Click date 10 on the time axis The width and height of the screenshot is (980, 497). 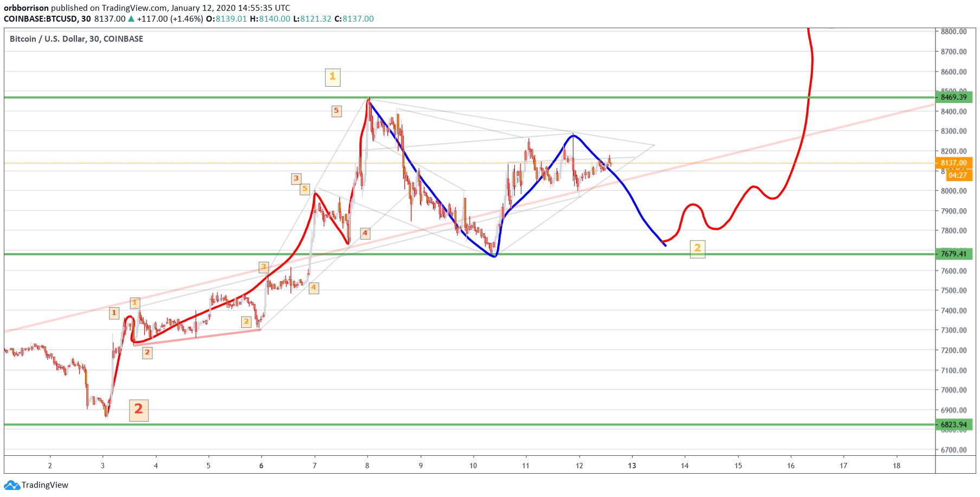(x=473, y=466)
